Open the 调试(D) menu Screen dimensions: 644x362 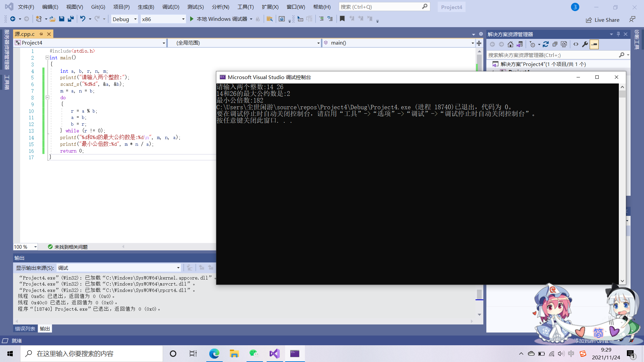171,7
